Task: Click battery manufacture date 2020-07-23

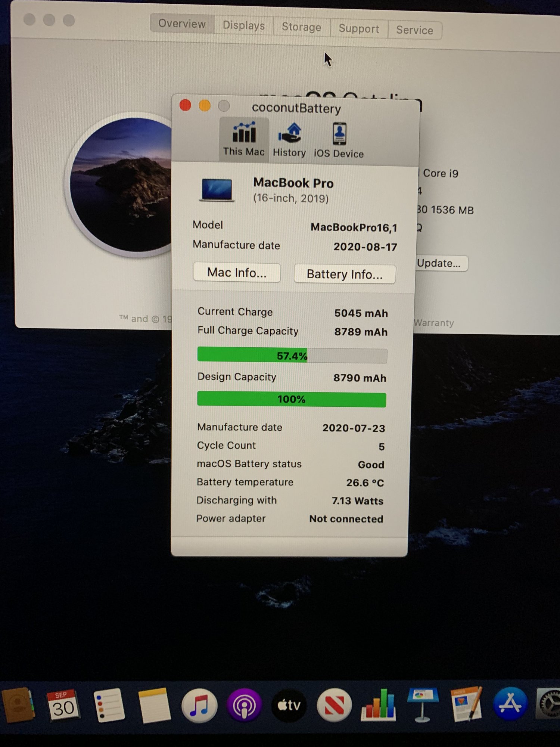Action: (354, 428)
